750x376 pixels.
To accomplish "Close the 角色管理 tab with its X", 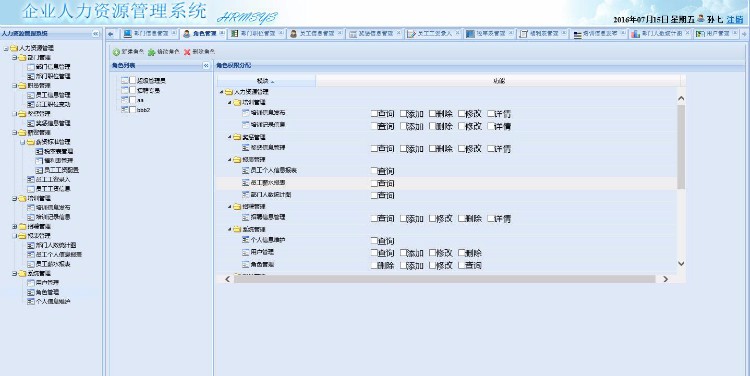I will point(222,33).
